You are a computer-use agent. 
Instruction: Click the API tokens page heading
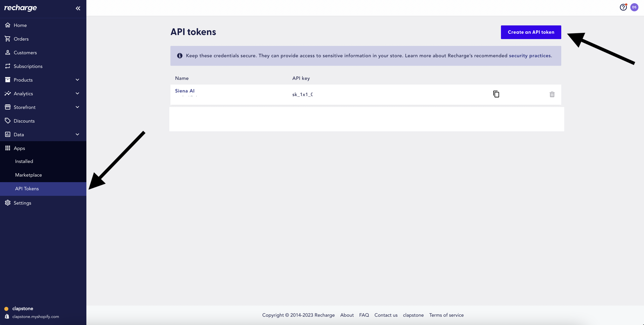tap(193, 32)
